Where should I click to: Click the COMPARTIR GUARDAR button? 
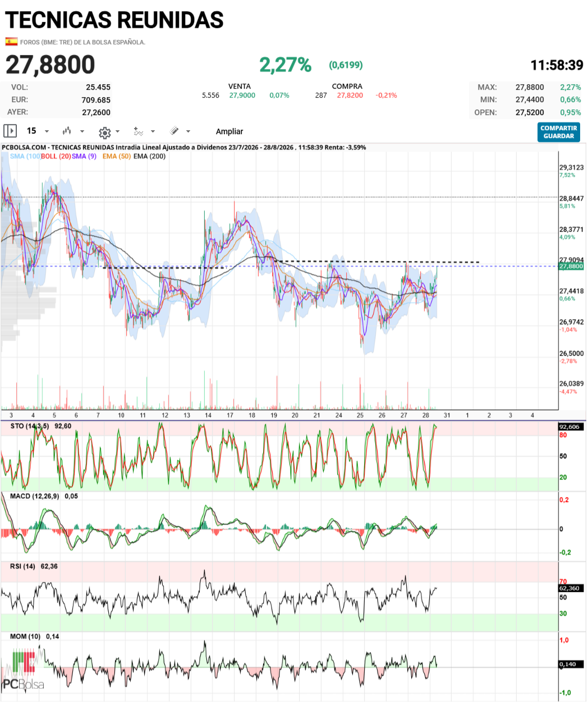point(558,132)
